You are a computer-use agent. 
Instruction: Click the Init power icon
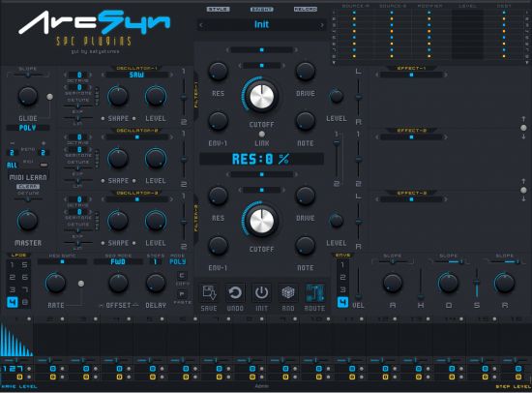(x=261, y=292)
